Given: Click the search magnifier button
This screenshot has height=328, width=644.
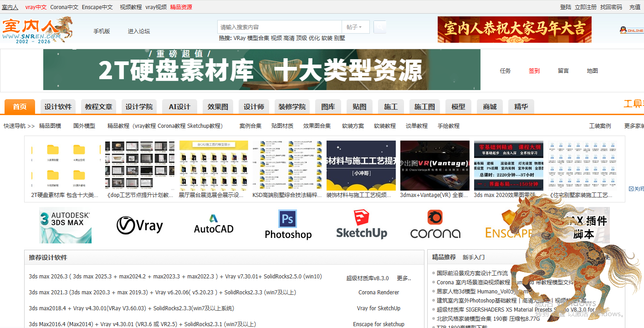Looking at the screenshot, I should (x=380, y=27).
